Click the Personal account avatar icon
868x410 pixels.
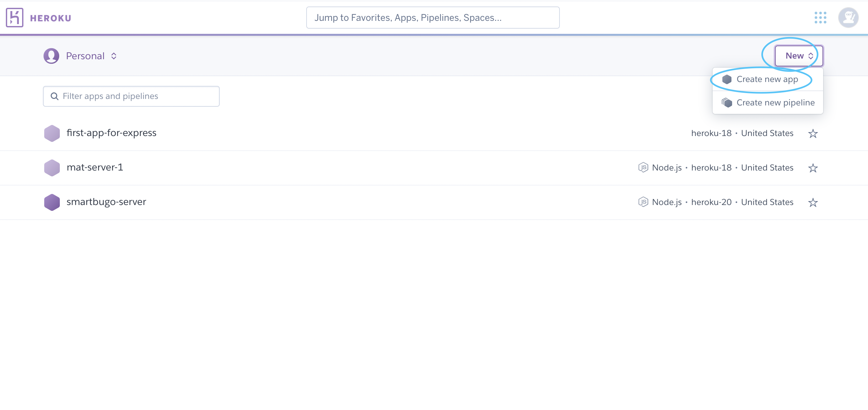point(51,56)
